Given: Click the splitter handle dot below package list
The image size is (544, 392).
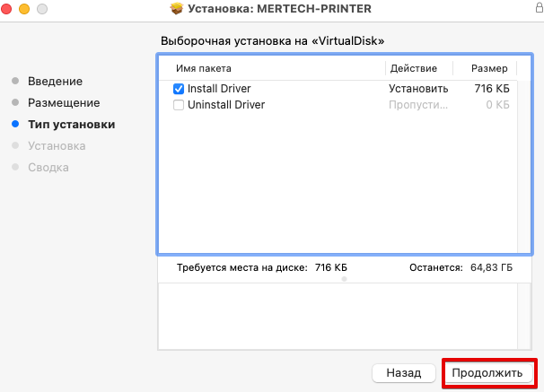Looking at the screenshot, I should pyautogui.click(x=344, y=279).
